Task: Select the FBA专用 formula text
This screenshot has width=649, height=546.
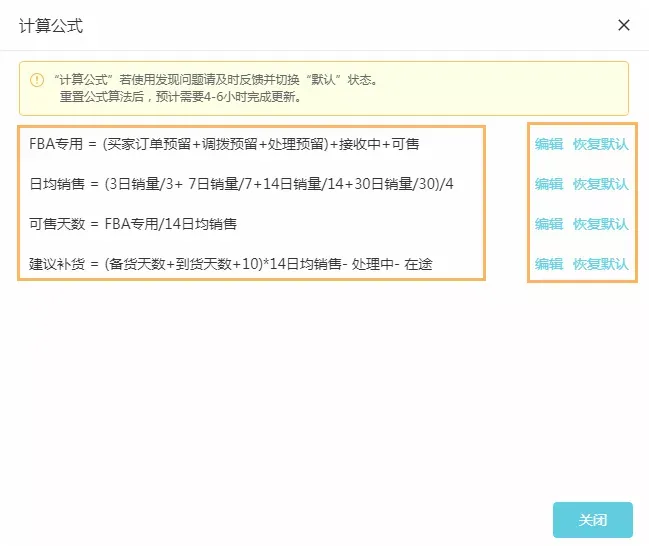Action: point(224,144)
